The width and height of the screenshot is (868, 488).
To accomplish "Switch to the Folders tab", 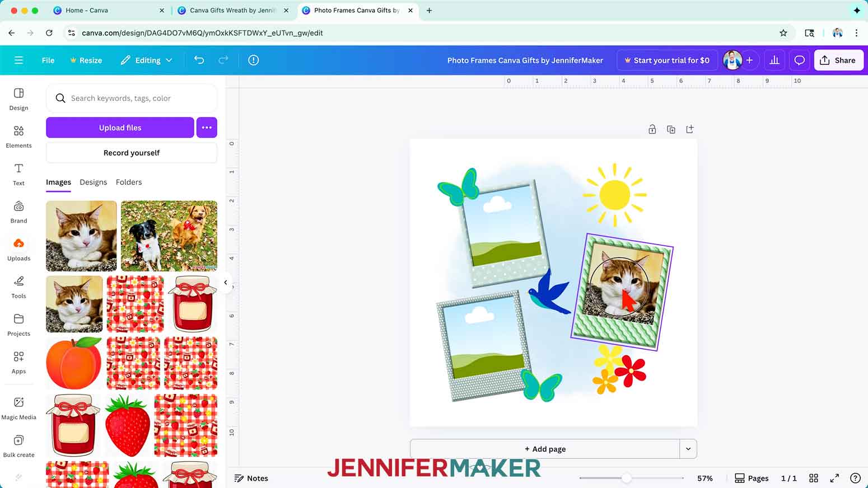I will point(129,182).
